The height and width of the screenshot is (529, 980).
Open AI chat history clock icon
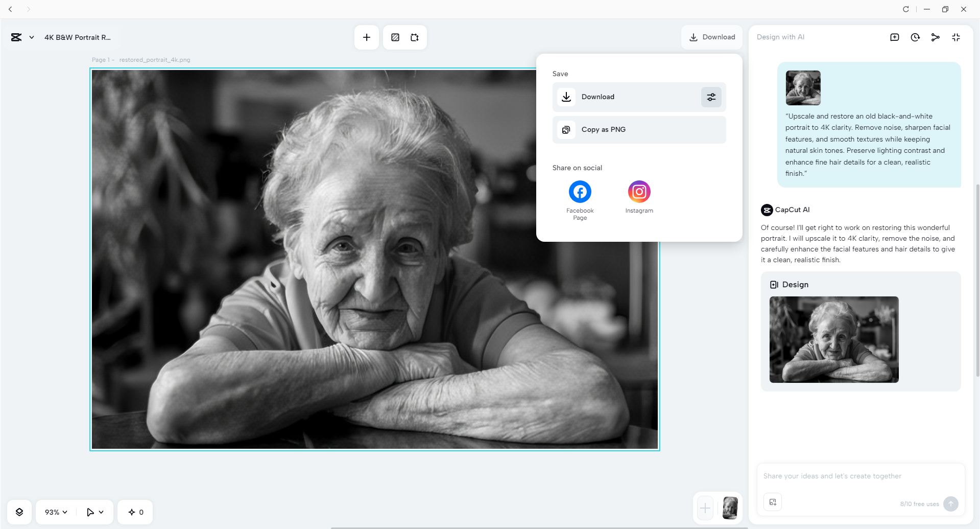915,37
